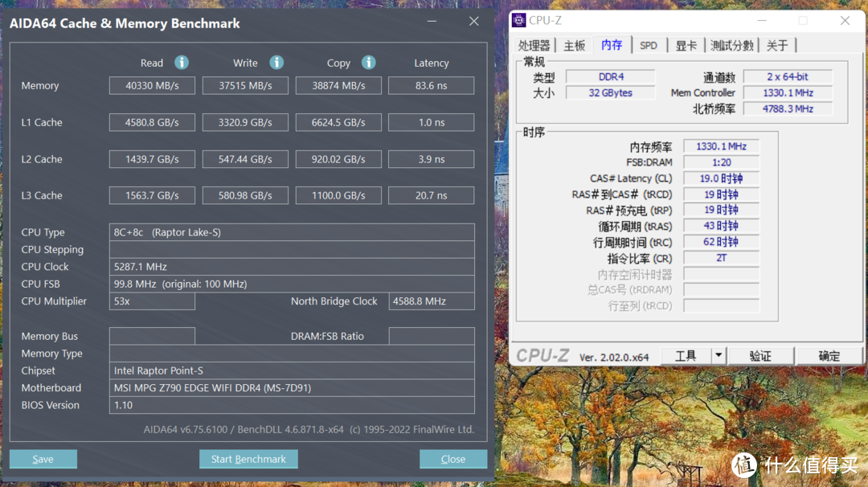Open the 处理器 processor tab
Viewport: 868px width, 487px height.
pyautogui.click(x=534, y=46)
